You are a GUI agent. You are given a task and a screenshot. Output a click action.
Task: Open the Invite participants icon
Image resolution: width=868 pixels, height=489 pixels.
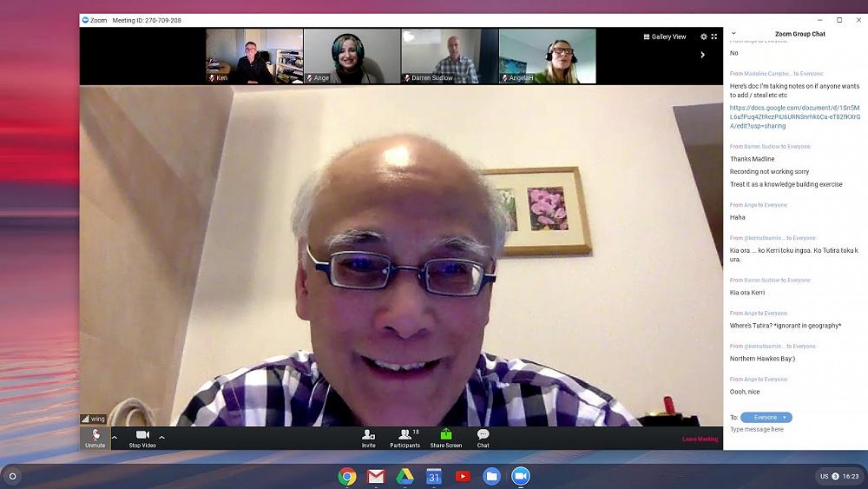point(368,438)
